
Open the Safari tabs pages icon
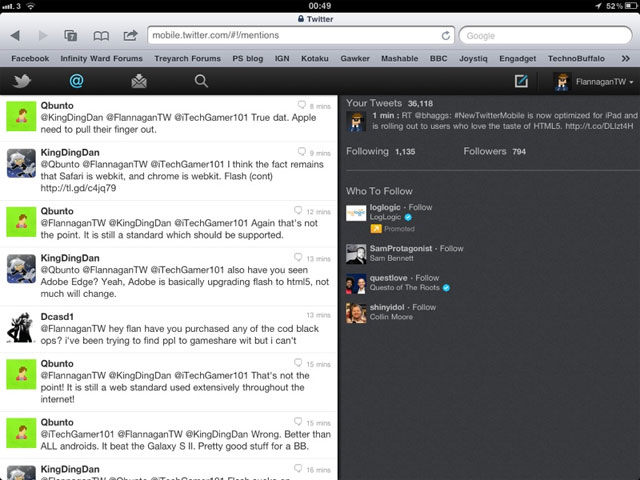coord(71,36)
